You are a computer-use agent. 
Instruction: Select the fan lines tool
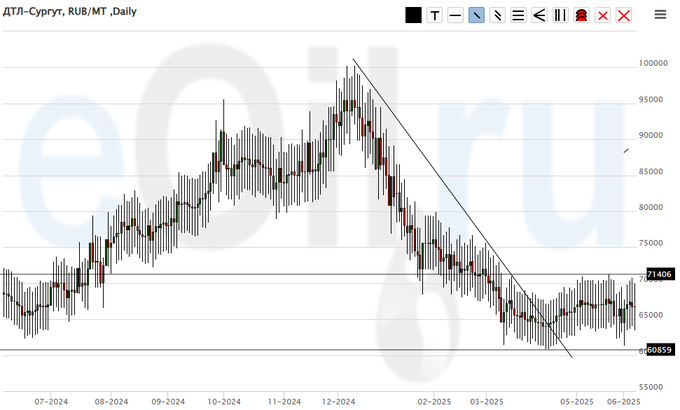539,15
